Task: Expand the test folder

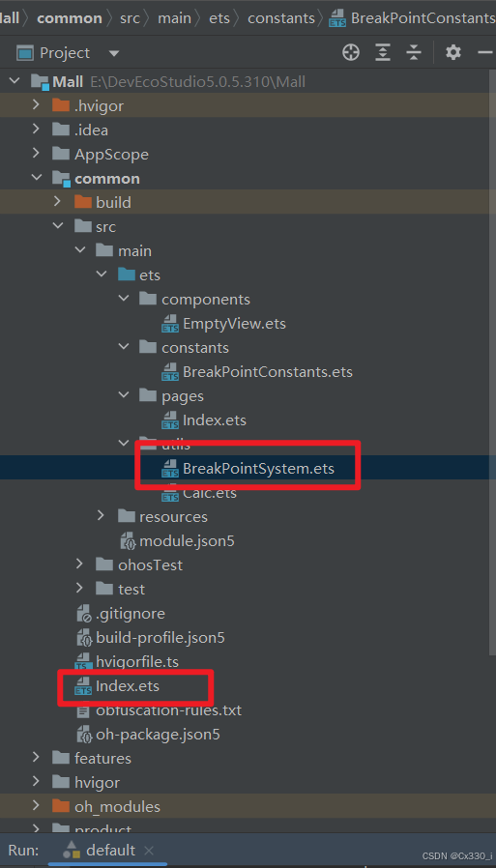Action: [x=79, y=589]
